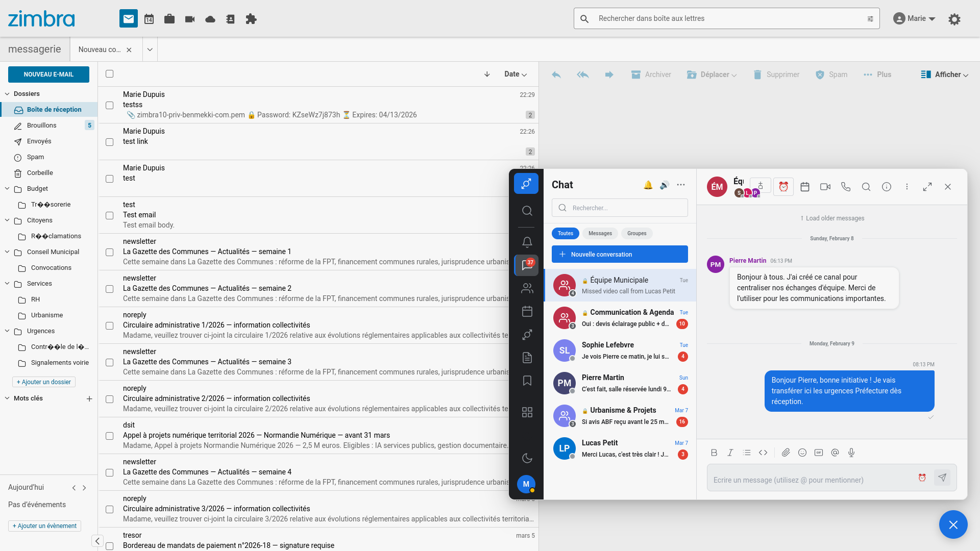Open the contacts panel in chat sidebar

(527, 288)
